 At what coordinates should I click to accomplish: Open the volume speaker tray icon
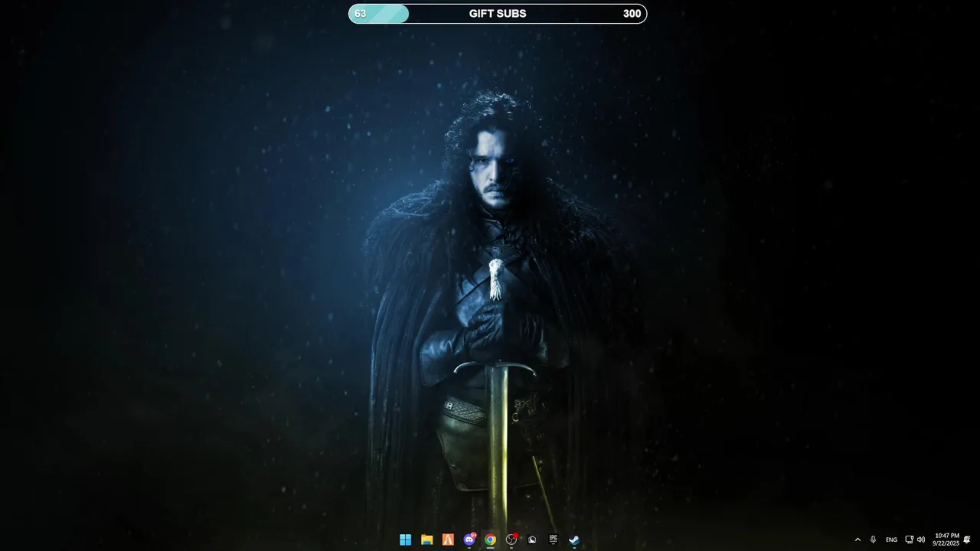tap(920, 540)
